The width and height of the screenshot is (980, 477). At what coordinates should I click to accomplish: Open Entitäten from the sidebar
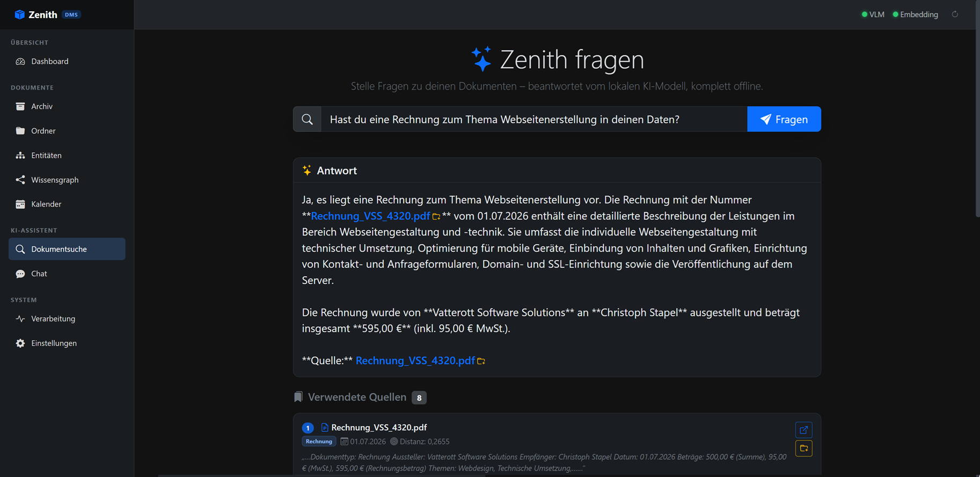click(x=67, y=155)
